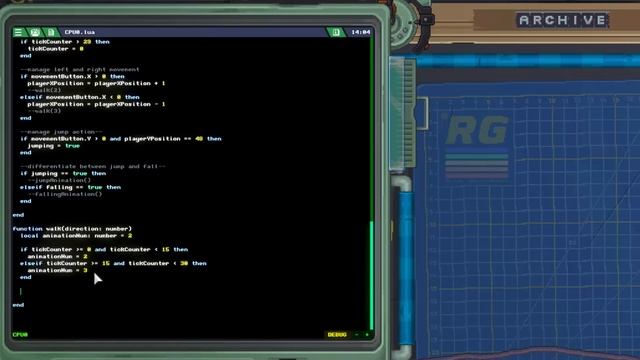Click the commented '--walk(2)' line

44,90
